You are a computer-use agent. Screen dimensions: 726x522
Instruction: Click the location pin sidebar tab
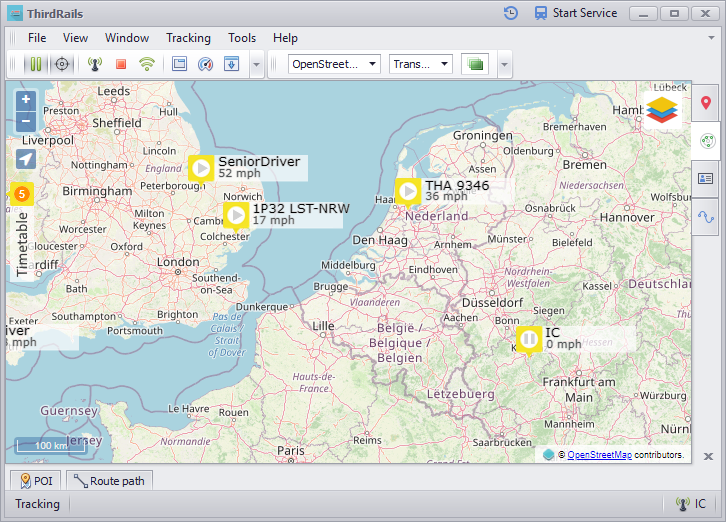point(706,103)
